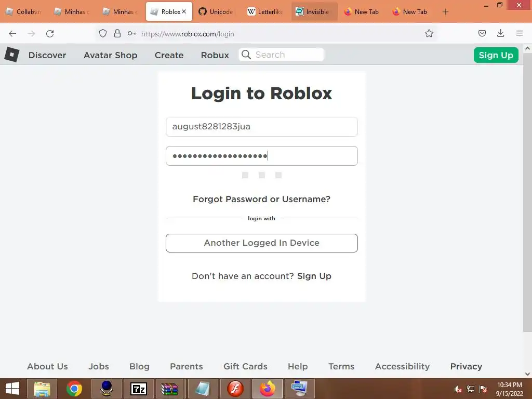Open the tracking protection shield icon
The width and height of the screenshot is (532, 399).
[x=103, y=33]
